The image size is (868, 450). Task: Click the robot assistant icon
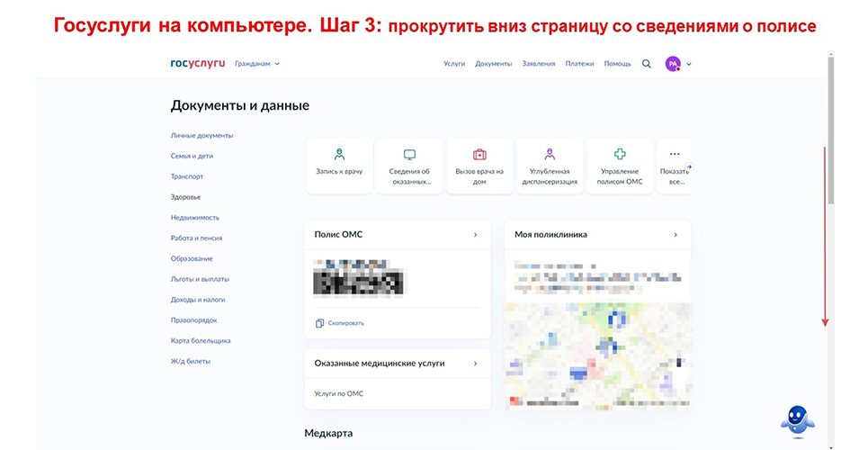pyautogui.click(x=796, y=418)
